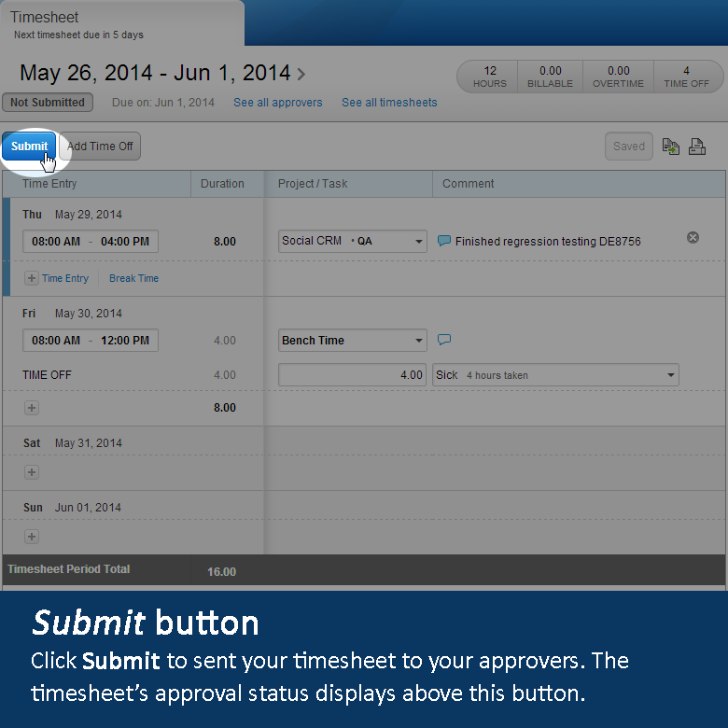Viewport: 728px width, 728px height.
Task: Click the plus icon next to Time Entry
Action: [32, 278]
